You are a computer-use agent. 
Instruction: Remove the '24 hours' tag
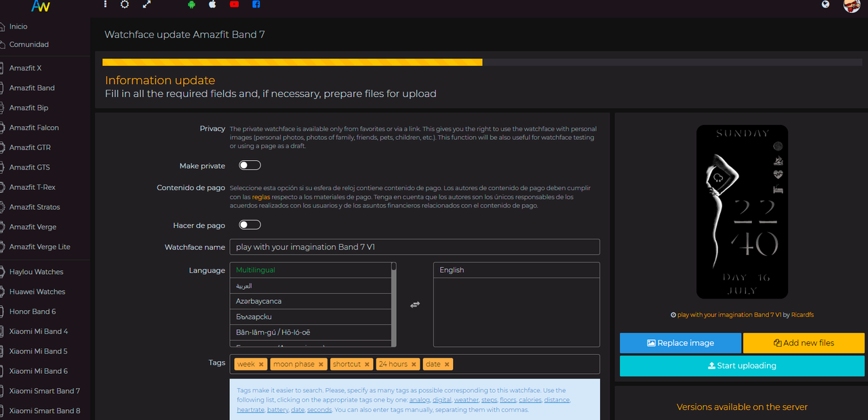coord(414,364)
